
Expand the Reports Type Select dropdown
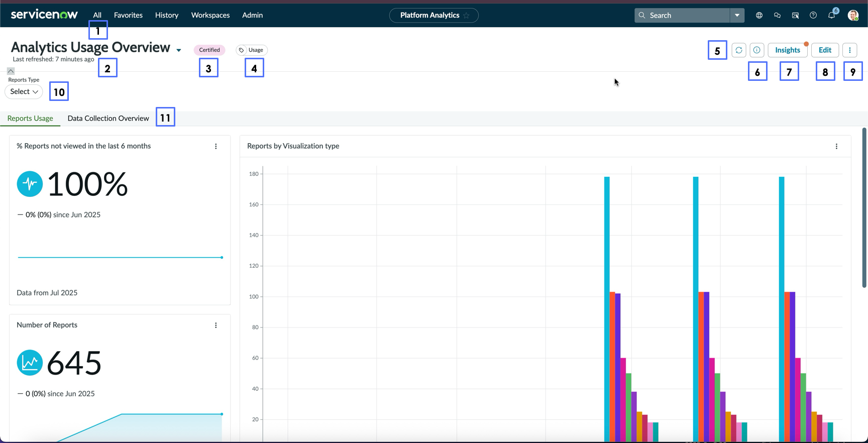[24, 91]
